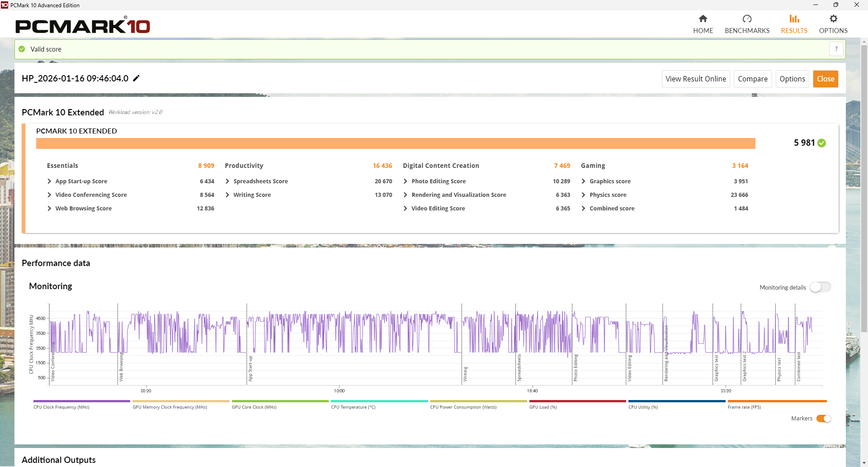The height and width of the screenshot is (467, 868).
Task: Click the pencil icon to rename result
Action: point(136,78)
